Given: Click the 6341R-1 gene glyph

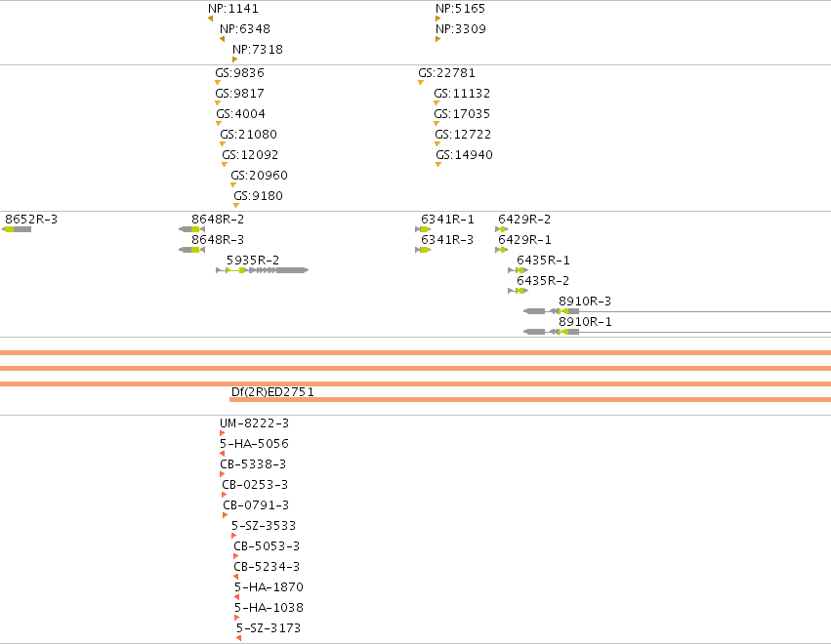Looking at the screenshot, I should tap(423, 229).
